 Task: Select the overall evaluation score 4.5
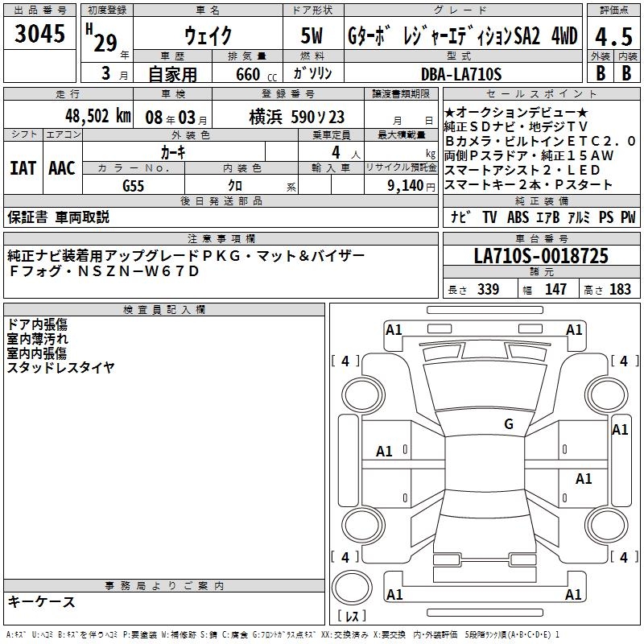click(613, 36)
